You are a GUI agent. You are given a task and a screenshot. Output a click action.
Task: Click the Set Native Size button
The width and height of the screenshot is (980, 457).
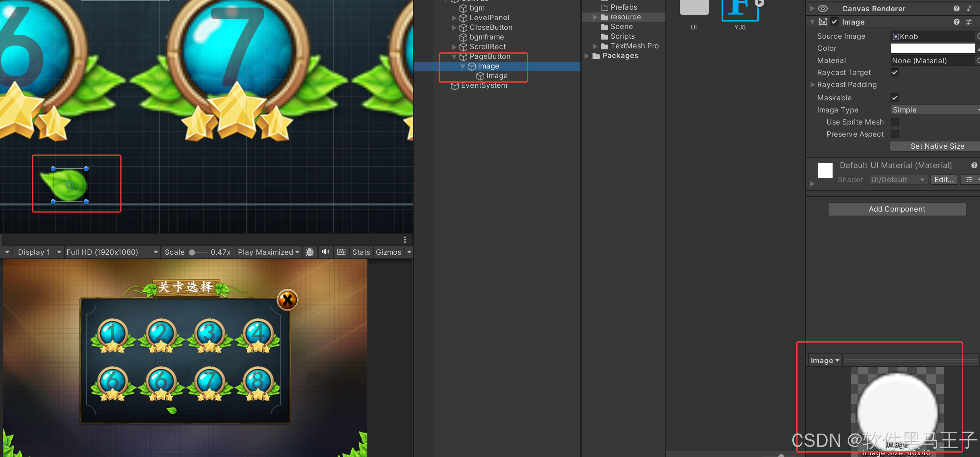point(937,146)
